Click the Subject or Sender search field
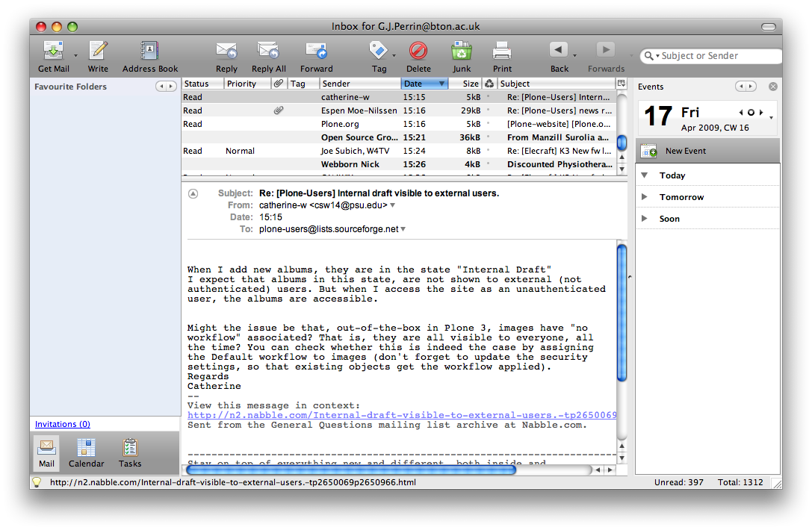Image resolution: width=812 pixels, height=530 pixels. click(x=717, y=56)
